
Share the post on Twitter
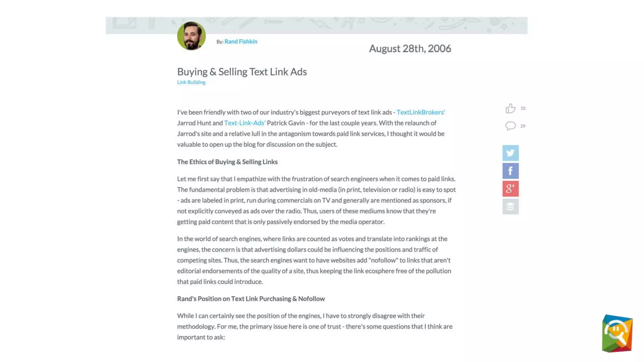[x=510, y=153]
